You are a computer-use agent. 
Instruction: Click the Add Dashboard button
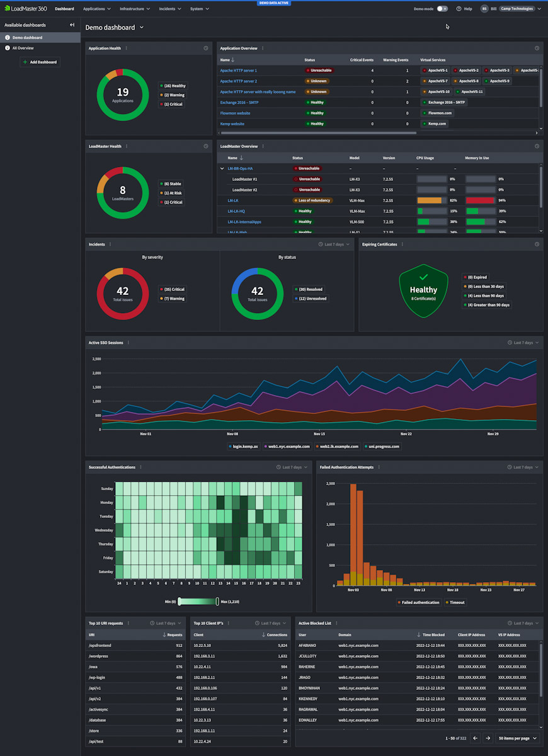[40, 62]
